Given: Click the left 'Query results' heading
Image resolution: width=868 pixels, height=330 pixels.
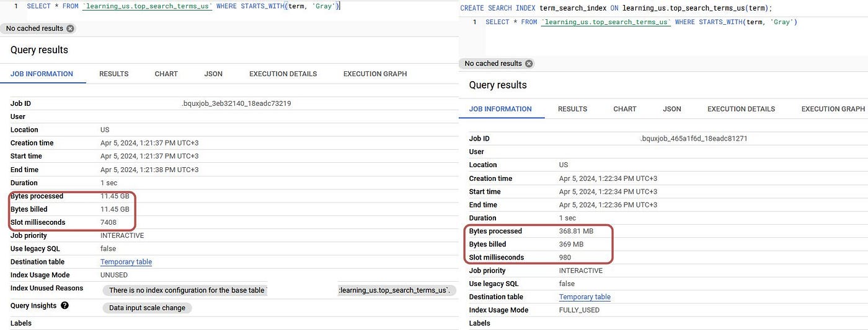Looking at the screenshot, I should [x=39, y=50].
